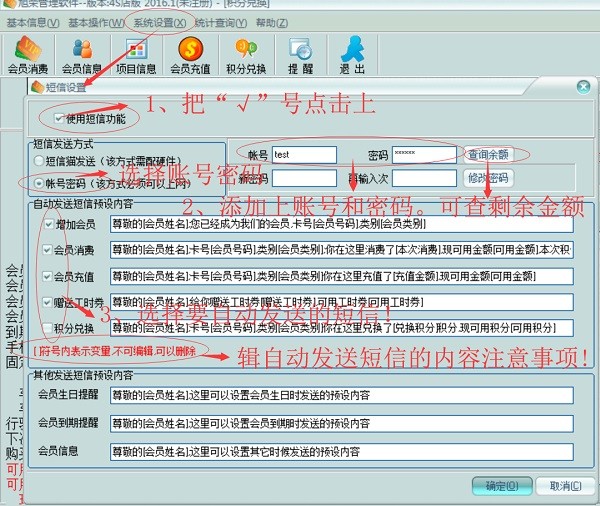Open the 会员信息 toolbar icon
The width and height of the screenshot is (600, 506).
click(82, 55)
